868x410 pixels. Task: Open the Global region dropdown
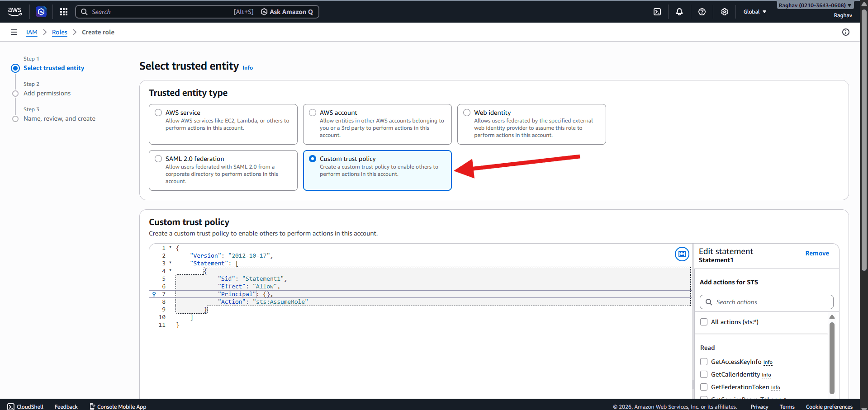[x=754, y=11]
